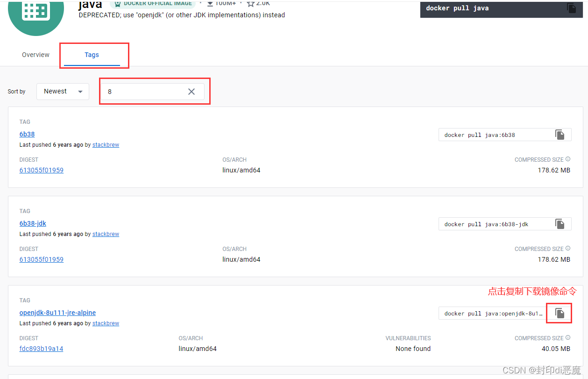
Task: Click the 'None found' vulnerabilities value
Action: pos(413,349)
